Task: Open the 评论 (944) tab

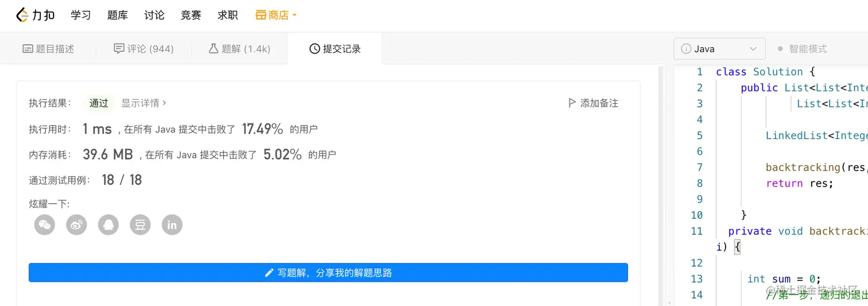Action: (144, 49)
